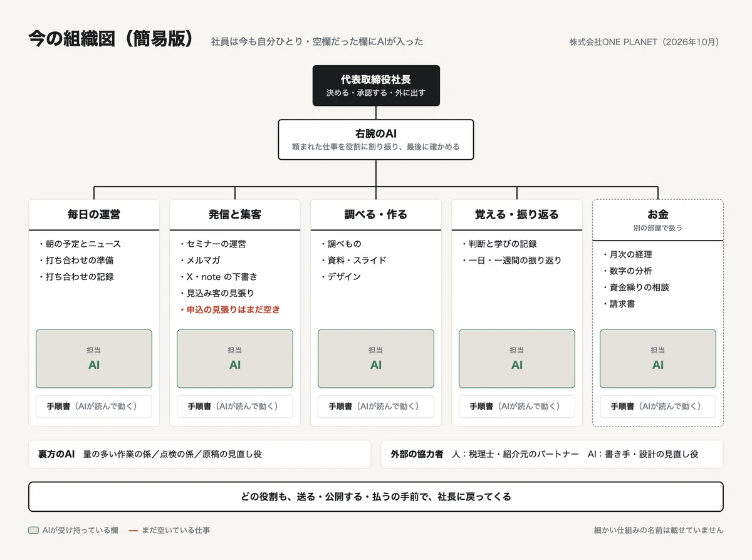Click the 社長に戻ってくる banner
752x560 pixels.
pos(376,497)
